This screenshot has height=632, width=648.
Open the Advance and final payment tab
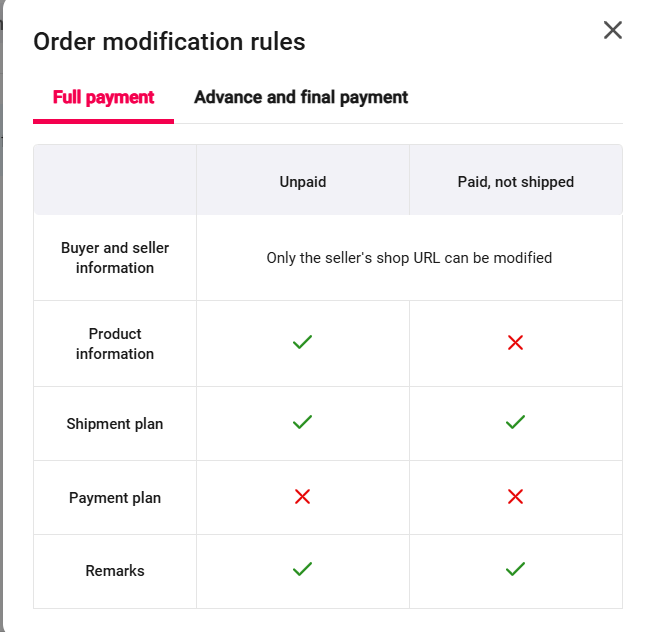click(301, 98)
